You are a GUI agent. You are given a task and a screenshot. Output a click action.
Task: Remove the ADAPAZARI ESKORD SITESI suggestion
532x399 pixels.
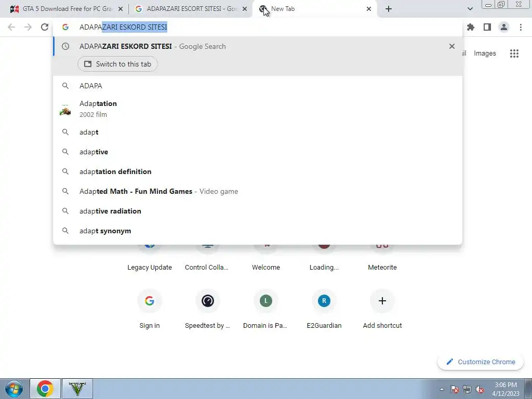452,46
